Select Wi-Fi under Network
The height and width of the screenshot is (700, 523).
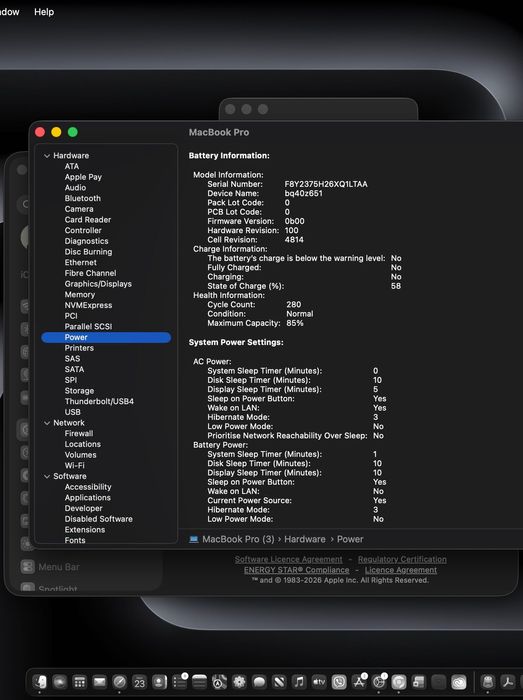click(x=75, y=466)
